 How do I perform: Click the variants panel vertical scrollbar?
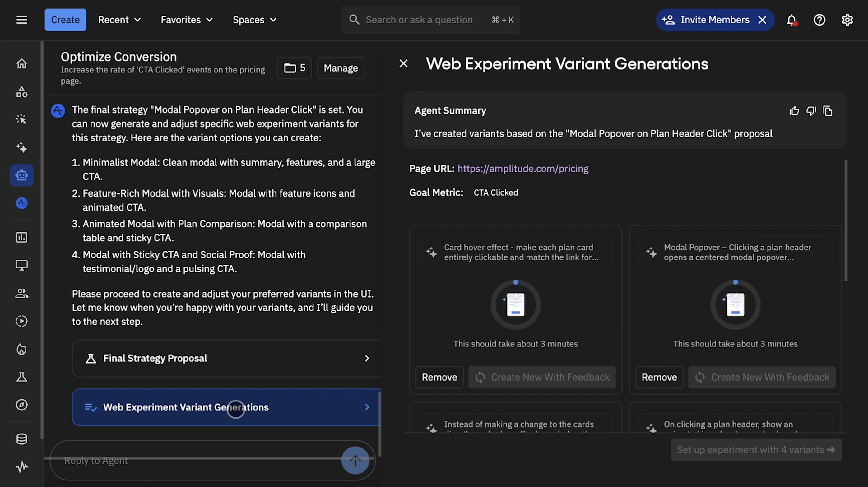click(x=846, y=221)
